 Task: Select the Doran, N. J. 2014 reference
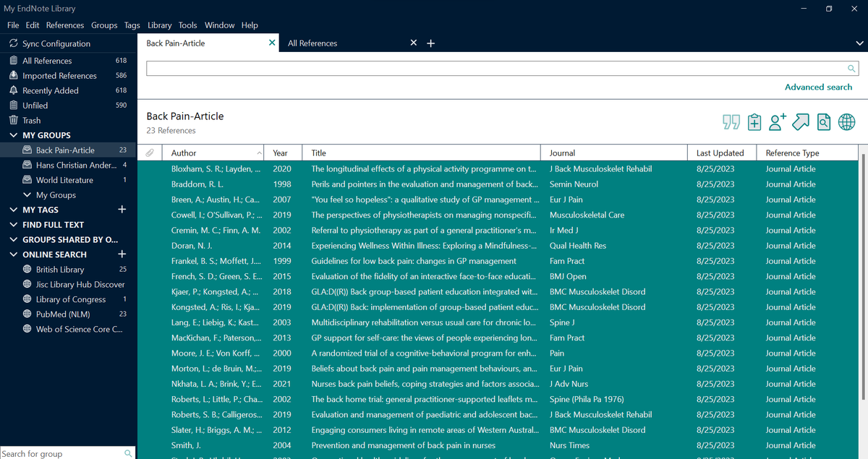coord(497,246)
